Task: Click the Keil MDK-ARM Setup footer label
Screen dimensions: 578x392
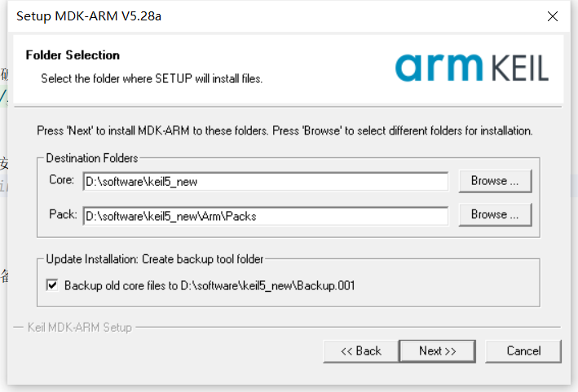Action: [x=80, y=328]
